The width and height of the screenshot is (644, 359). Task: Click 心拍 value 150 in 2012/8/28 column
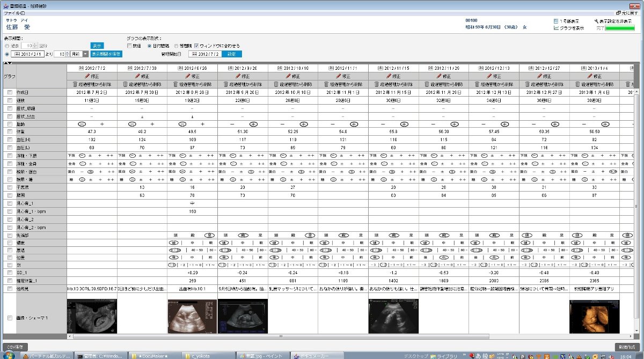192,211
